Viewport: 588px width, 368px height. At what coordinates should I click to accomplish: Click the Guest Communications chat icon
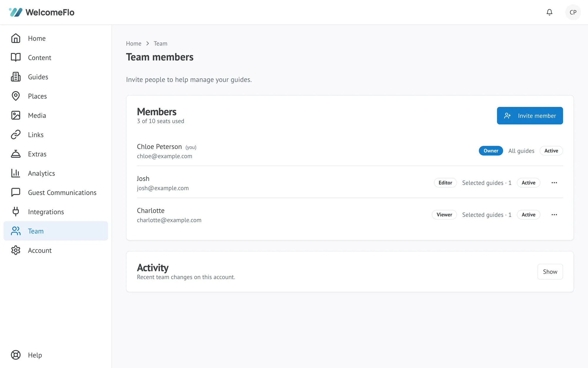(x=16, y=193)
